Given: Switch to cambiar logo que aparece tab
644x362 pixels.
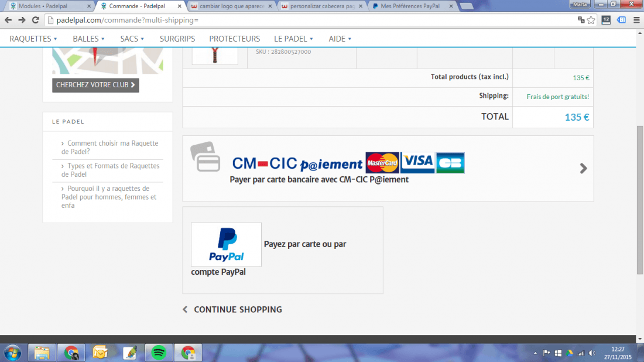Looking at the screenshot, I should coord(231,6).
